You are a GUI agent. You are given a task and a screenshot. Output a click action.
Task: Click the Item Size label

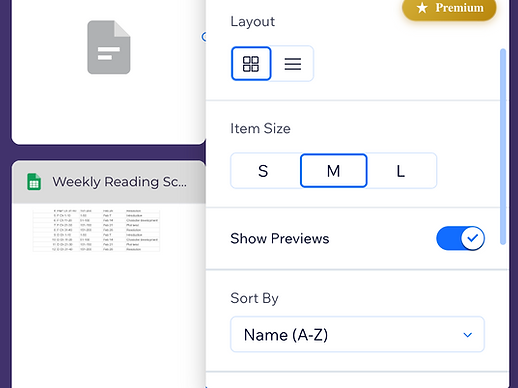pos(260,128)
